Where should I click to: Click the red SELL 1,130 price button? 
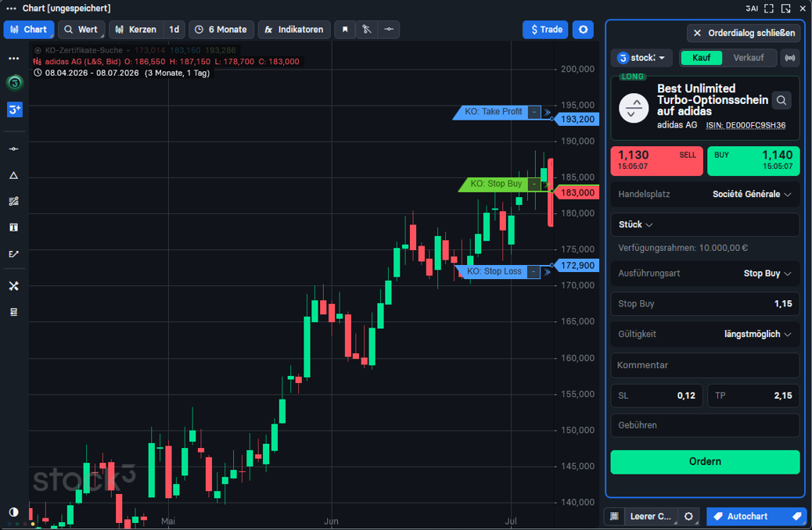click(x=656, y=160)
